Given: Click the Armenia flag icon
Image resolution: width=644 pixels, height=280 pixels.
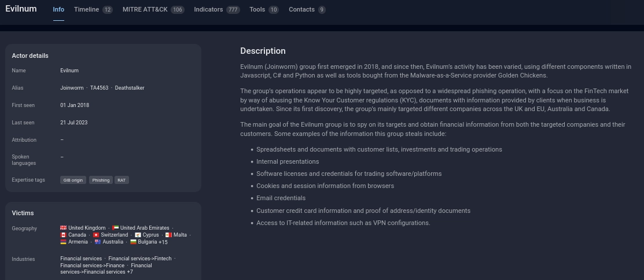Looking at the screenshot, I should pyautogui.click(x=63, y=242).
